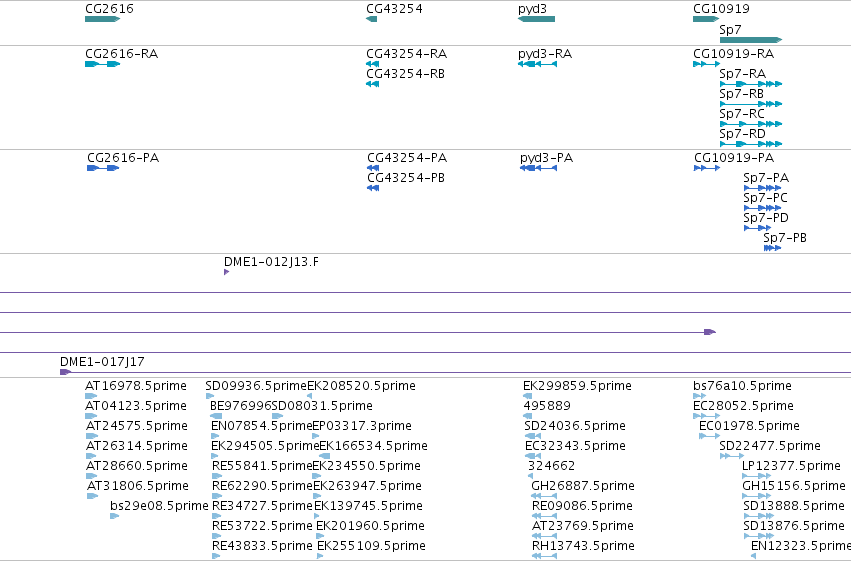
Task: Select the AT04123.5prime EST
Action: pyautogui.click(x=91, y=416)
